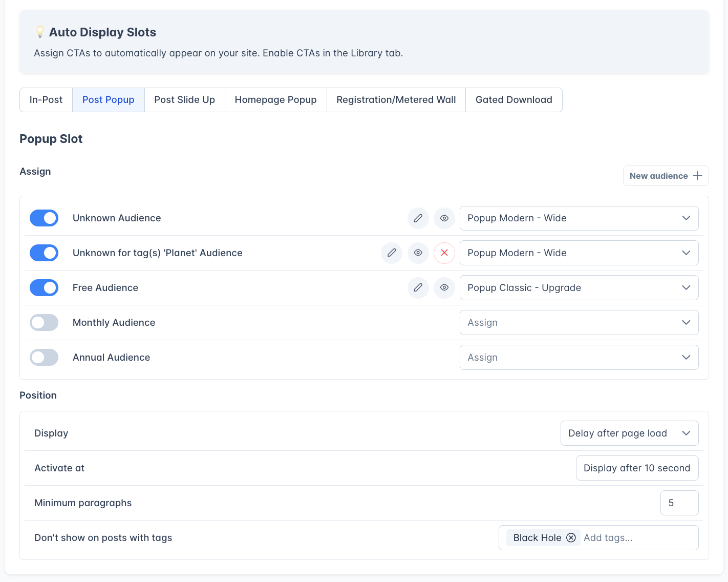Click the Display after 10 second field
Screen dimensions: 728x582
click(x=637, y=468)
